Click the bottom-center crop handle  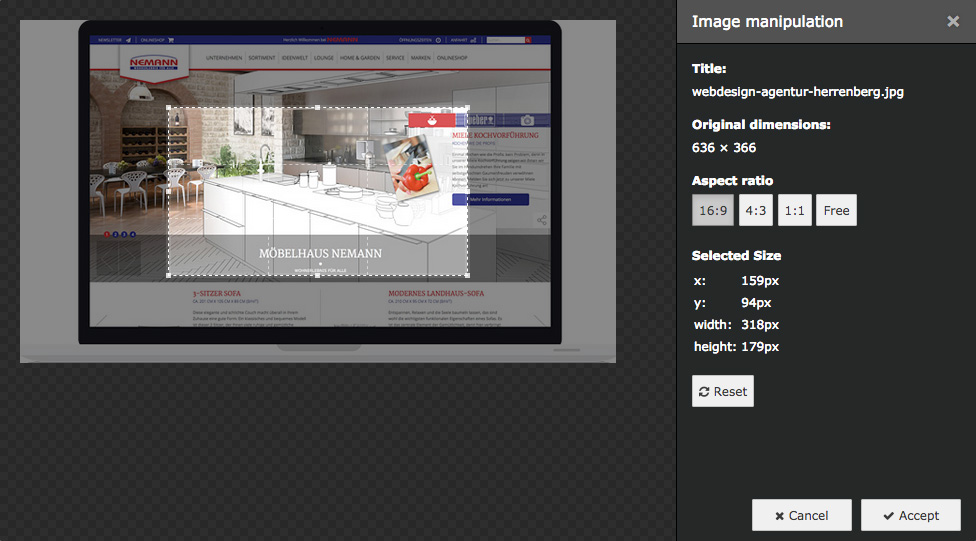(318, 275)
